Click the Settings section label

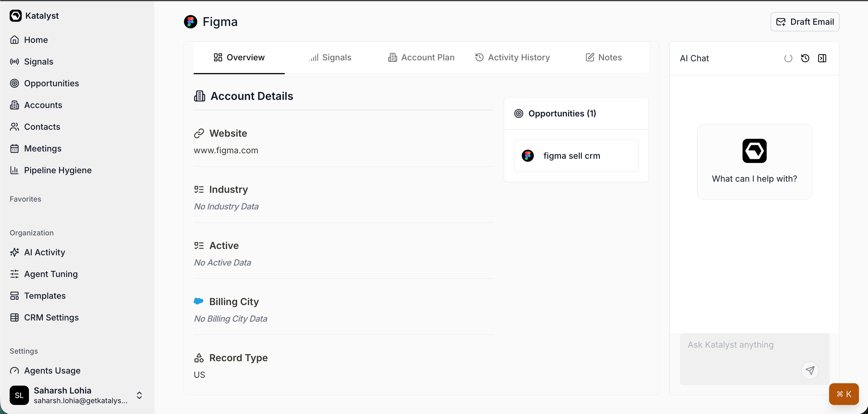point(24,351)
